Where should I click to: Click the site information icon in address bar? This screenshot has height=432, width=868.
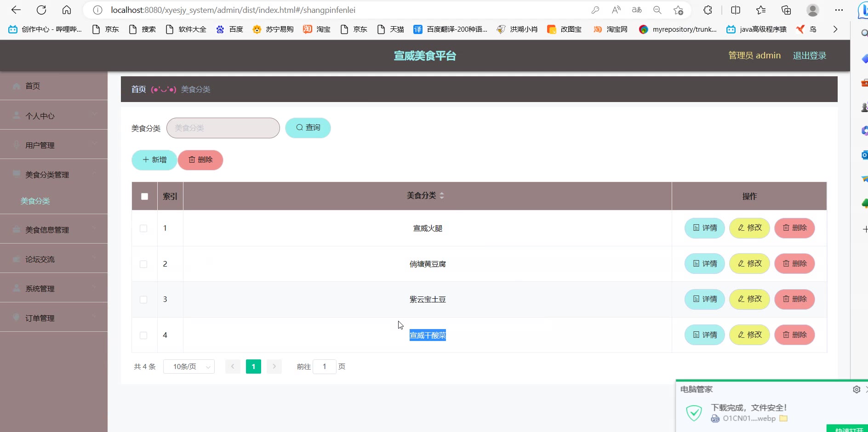point(97,10)
